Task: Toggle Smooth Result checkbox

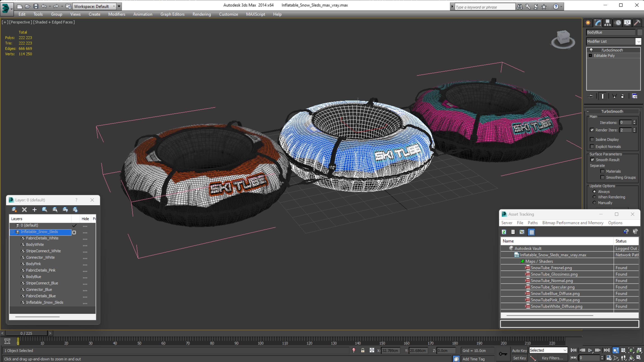Action: tap(592, 160)
